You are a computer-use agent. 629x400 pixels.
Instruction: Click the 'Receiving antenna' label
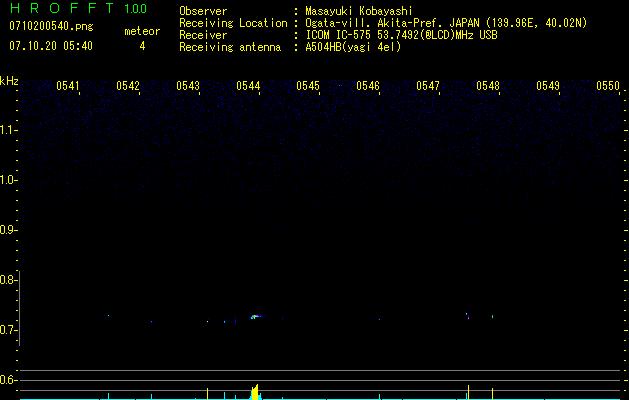[x=230, y=47]
